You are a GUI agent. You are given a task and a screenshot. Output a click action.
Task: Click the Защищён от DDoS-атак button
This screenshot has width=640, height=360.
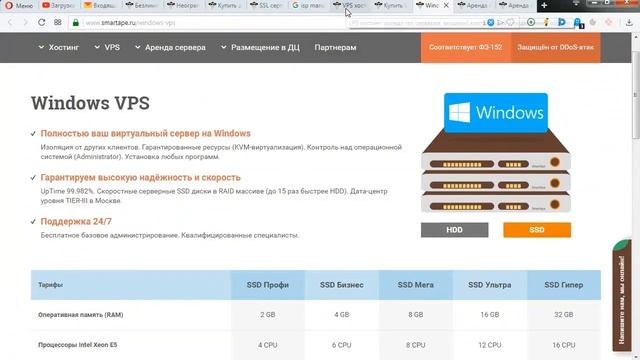(x=556, y=47)
